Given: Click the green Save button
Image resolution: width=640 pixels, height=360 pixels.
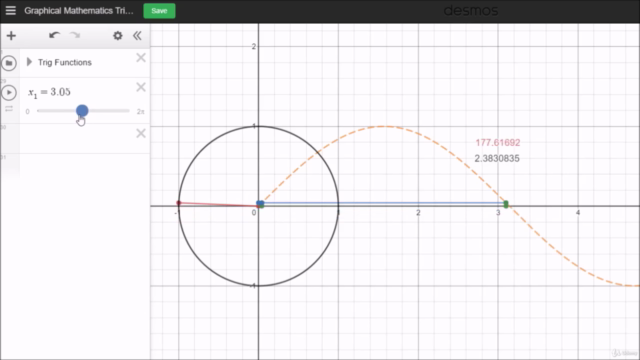Looking at the screenshot, I should pos(159,11).
